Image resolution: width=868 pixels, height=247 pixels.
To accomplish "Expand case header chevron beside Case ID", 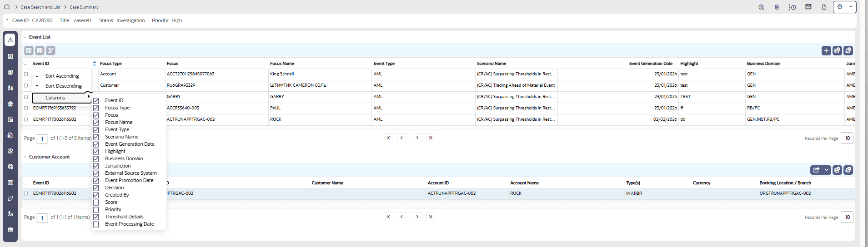I will pos(7,20).
